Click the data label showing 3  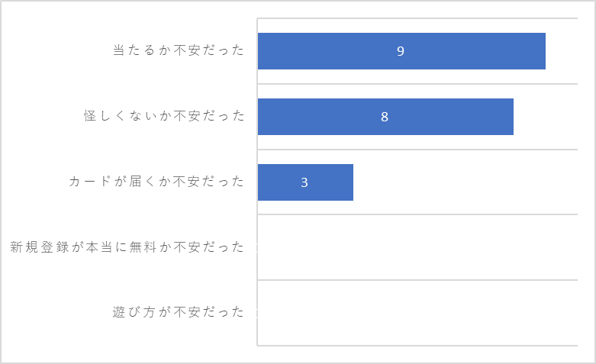[304, 182]
